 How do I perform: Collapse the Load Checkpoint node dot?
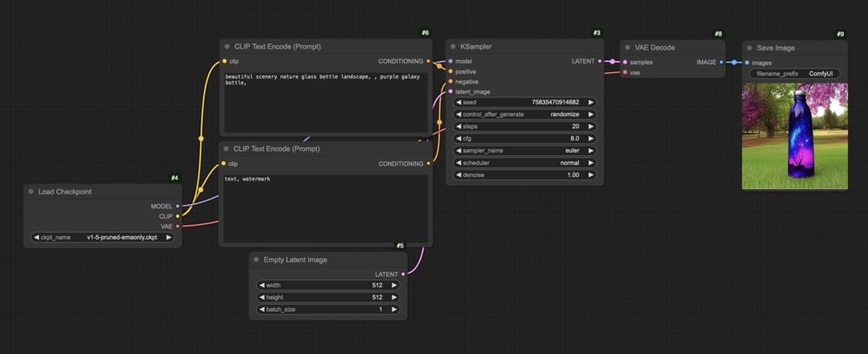point(31,192)
